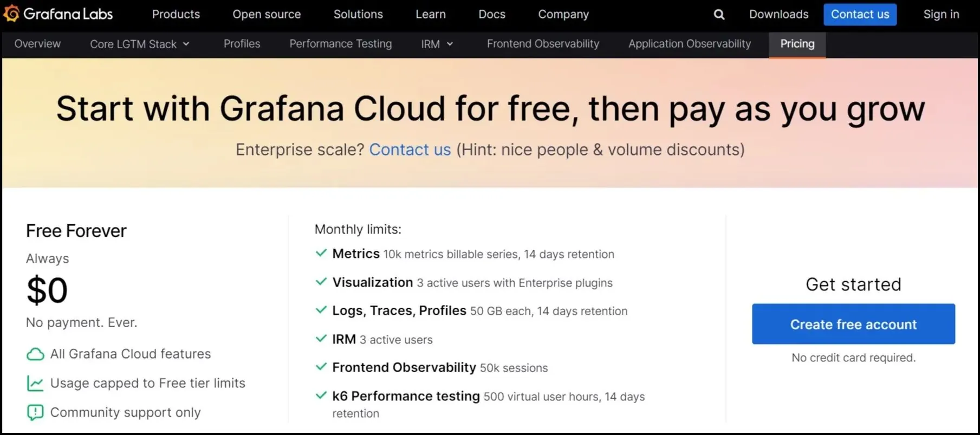This screenshot has height=435, width=980.
Task: Click the checkmark next to Metrics
Action: pos(321,253)
